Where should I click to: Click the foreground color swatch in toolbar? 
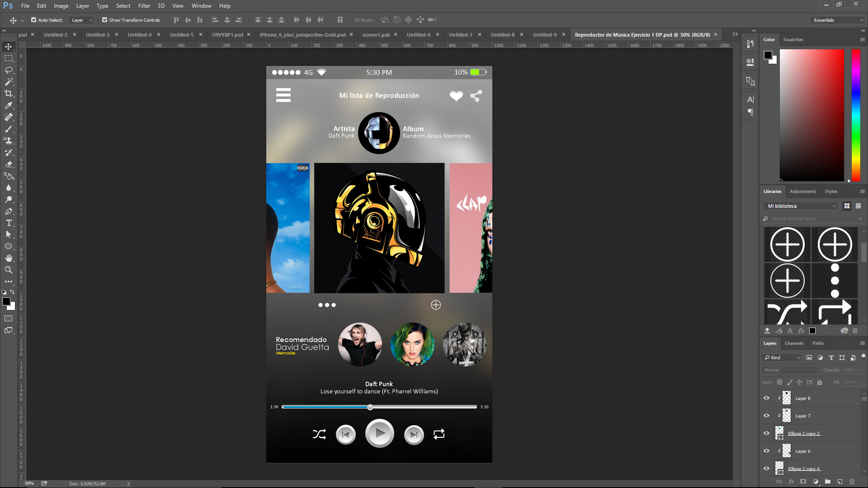[x=6, y=301]
